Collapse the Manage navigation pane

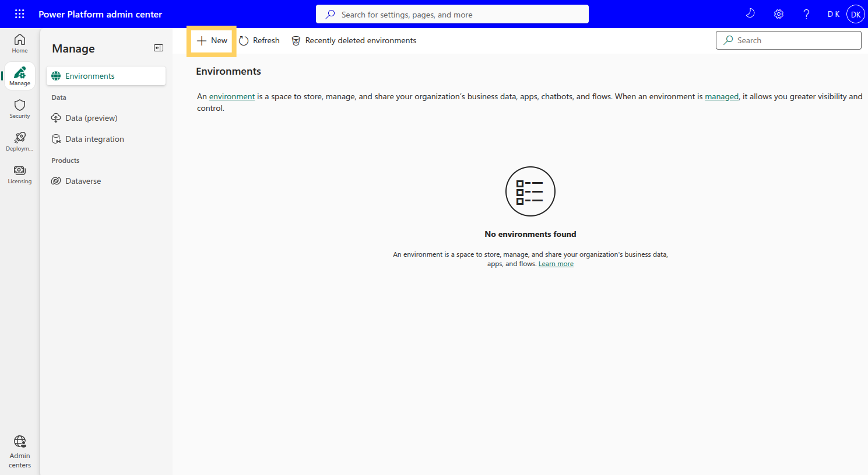click(x=159, y=48)
